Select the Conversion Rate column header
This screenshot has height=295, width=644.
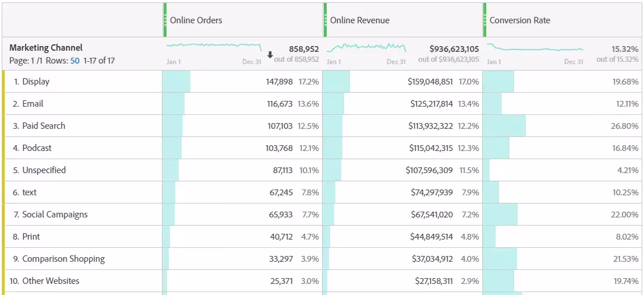coord(520,20)
